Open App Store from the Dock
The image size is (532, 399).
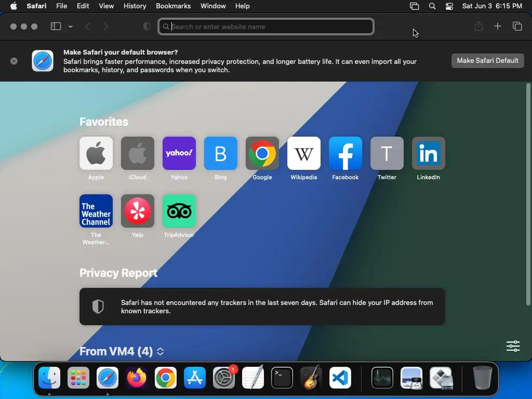pyautogui.click(x=195, y=378)
